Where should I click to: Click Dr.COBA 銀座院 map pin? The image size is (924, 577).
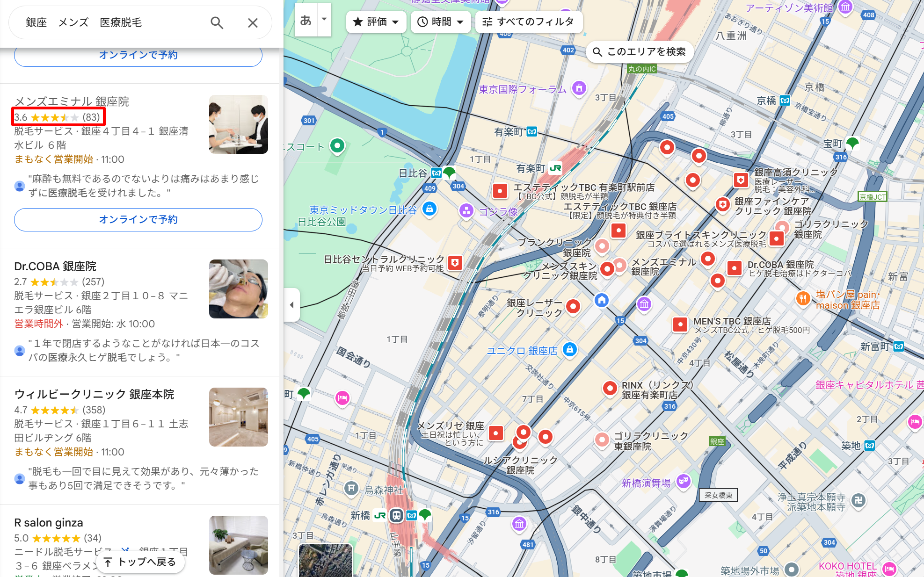pos(734,268)
